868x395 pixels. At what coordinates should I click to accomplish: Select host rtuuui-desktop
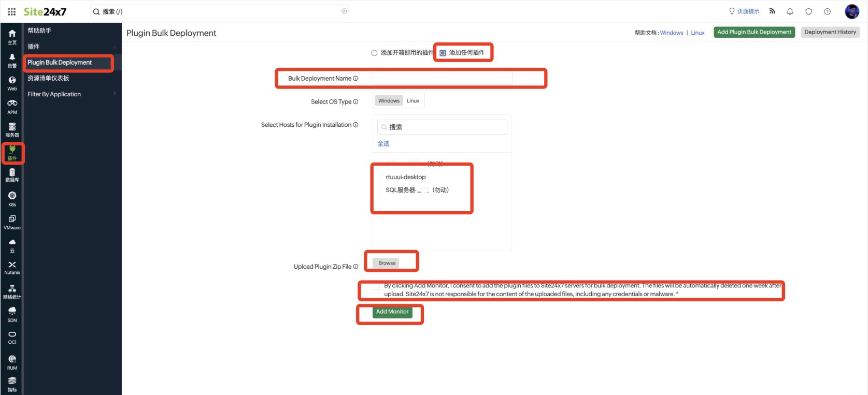(406, 177)
